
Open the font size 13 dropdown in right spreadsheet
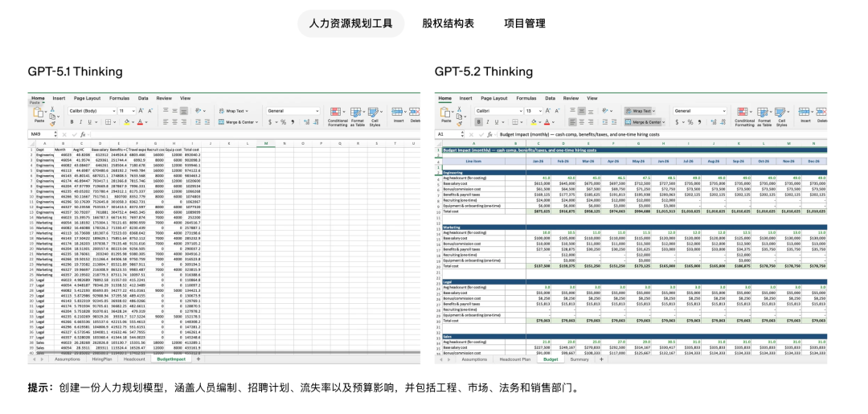[x=534, y=111]
